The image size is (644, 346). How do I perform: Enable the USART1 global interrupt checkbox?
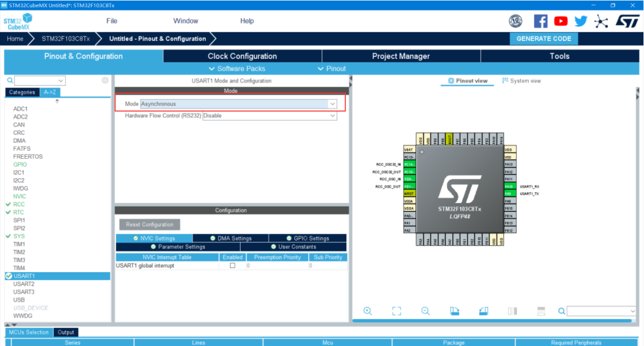232,265
